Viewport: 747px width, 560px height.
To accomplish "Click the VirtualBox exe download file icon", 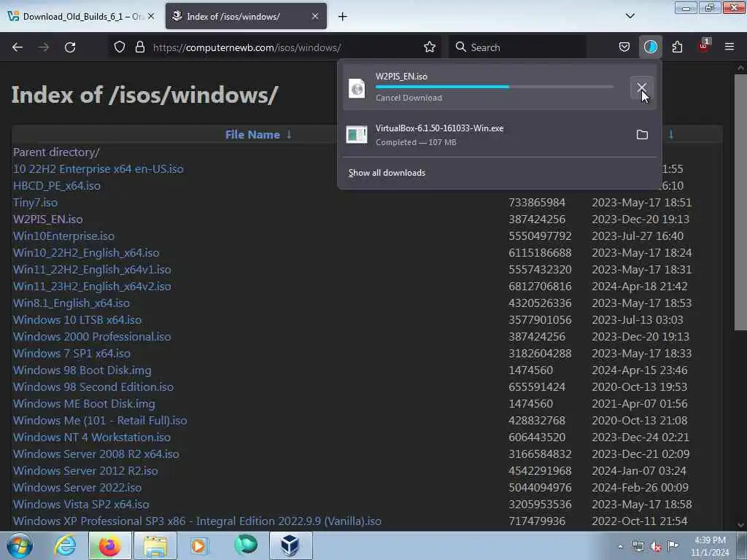I will point(357,135).
